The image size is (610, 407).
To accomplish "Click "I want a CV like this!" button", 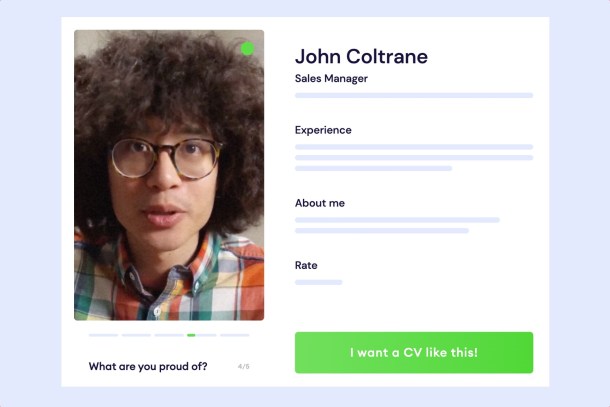I will [414, 353].
